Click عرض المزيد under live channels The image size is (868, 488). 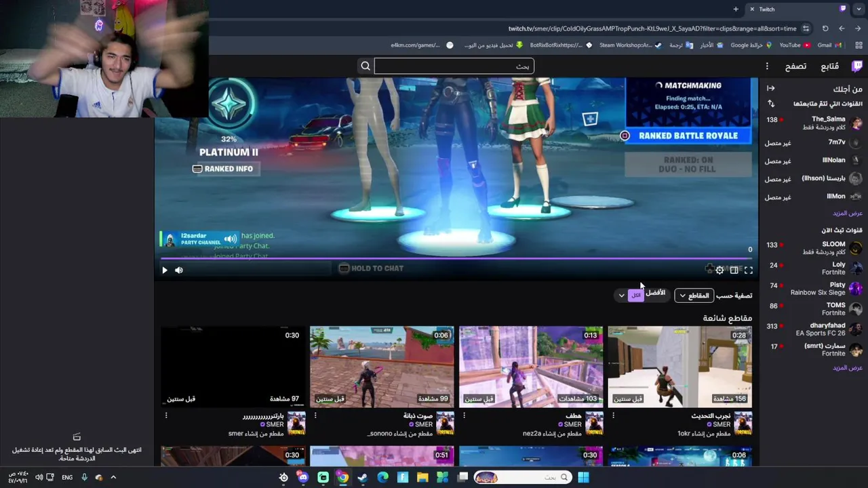coord(847,367)
